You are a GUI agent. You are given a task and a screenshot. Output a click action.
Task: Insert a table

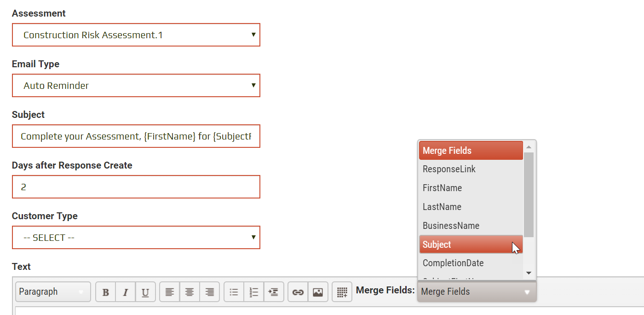click(342, 292)
